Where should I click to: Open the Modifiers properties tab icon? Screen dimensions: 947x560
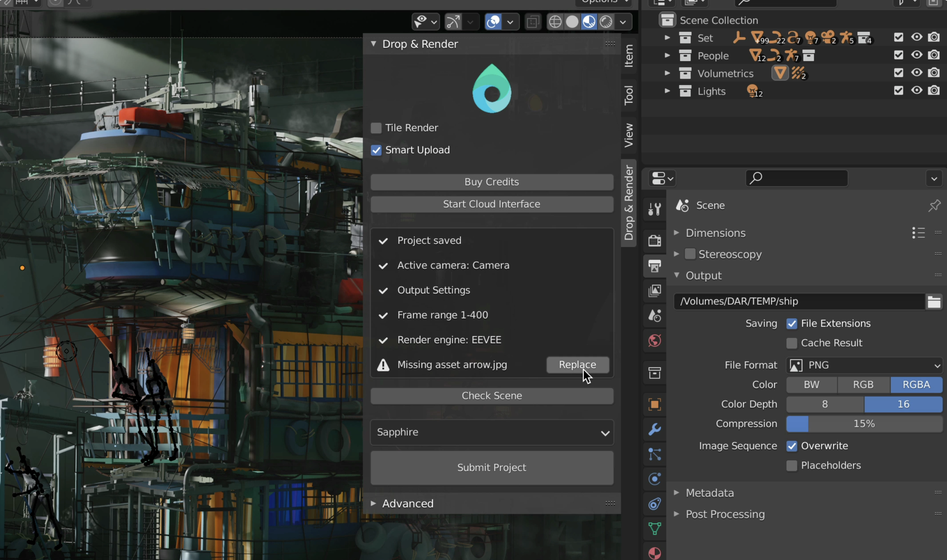coord(655,429)
